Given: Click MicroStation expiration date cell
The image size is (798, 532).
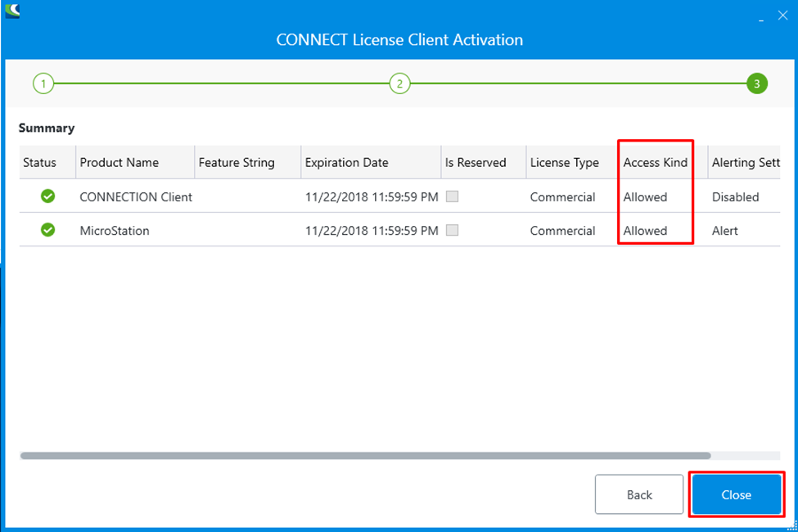Looking at the screenshot, I should [x=372, y=231].
